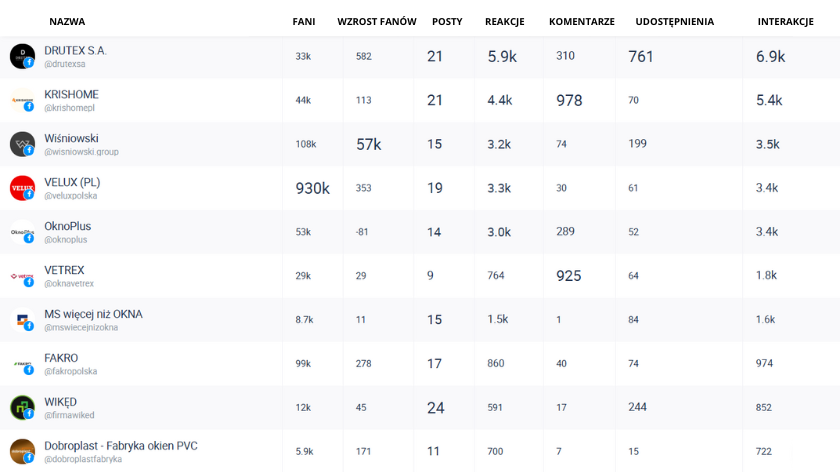Open the KRISHOME page name link
The width and height of the screenshot is (840, 472).
[71, 94]
